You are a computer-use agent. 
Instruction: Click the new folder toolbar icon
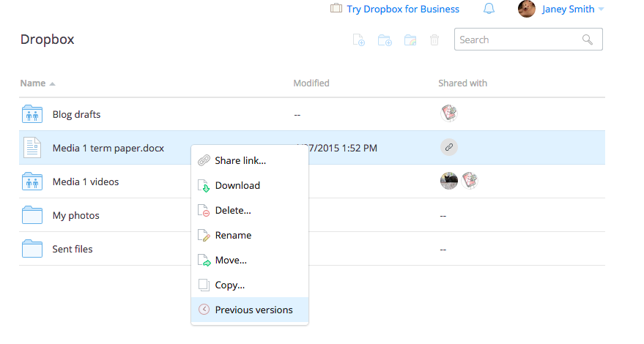[384, 40]
